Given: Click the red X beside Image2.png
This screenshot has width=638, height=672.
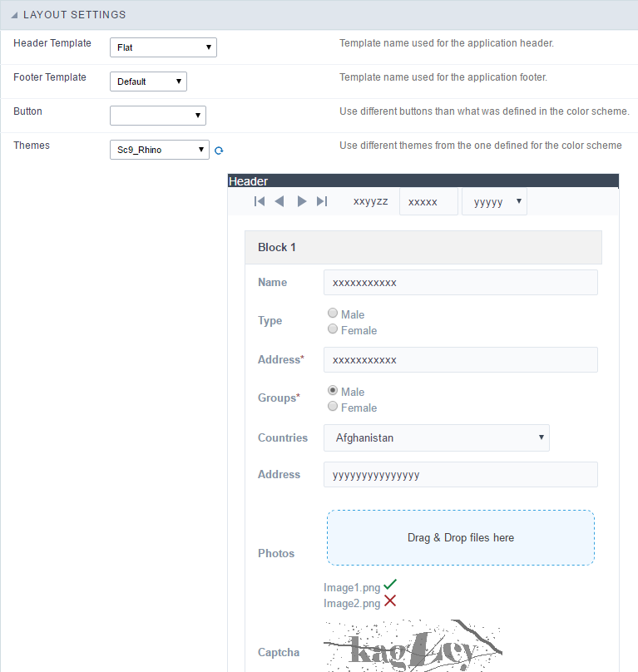Looking at the screenshot, I should coord(390,600).
